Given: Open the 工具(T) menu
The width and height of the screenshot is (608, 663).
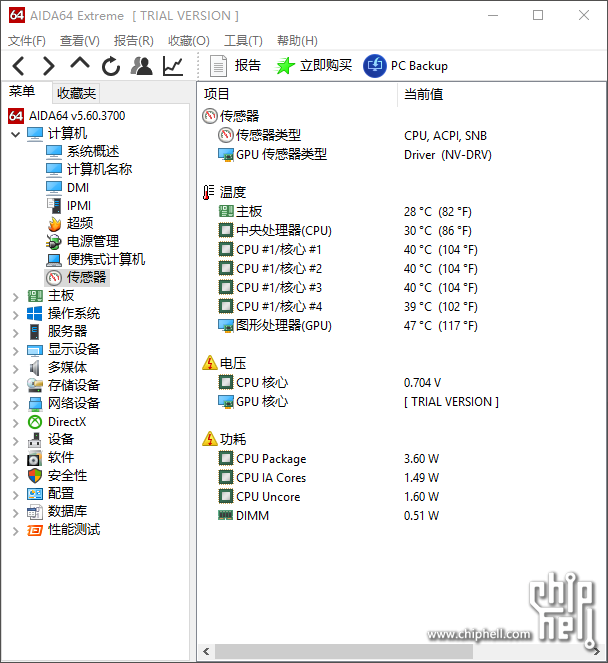Looking at the screenshot, I should pyautogui.click(x=243, y=41).
